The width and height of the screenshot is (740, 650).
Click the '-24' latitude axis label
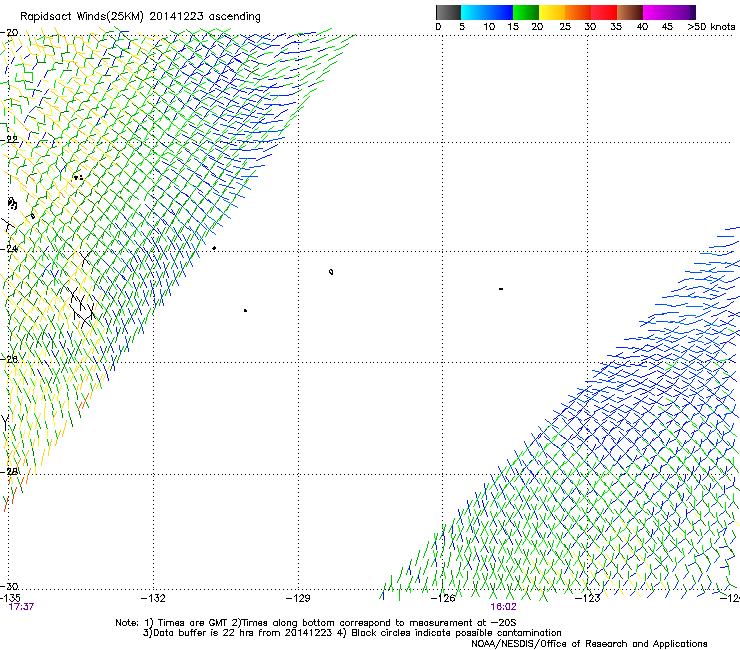[x=9, y=248]
